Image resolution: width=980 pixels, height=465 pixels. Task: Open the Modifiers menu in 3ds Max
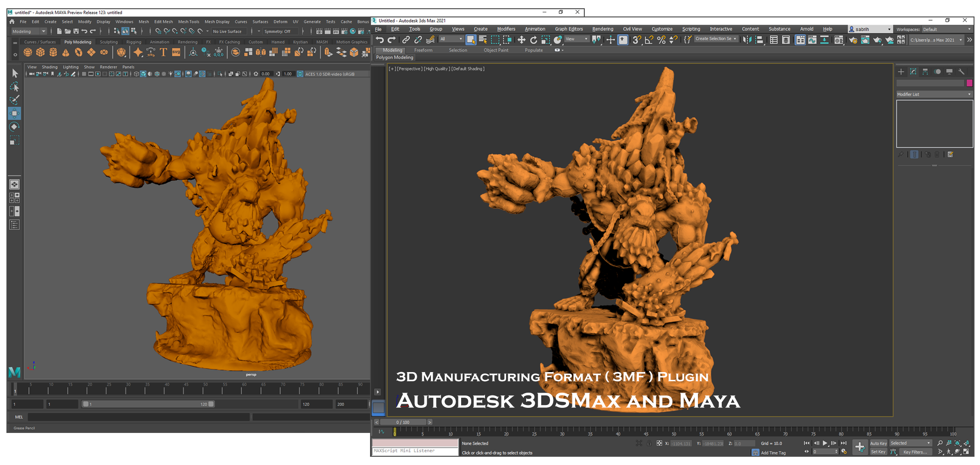[x=506, y=29]
